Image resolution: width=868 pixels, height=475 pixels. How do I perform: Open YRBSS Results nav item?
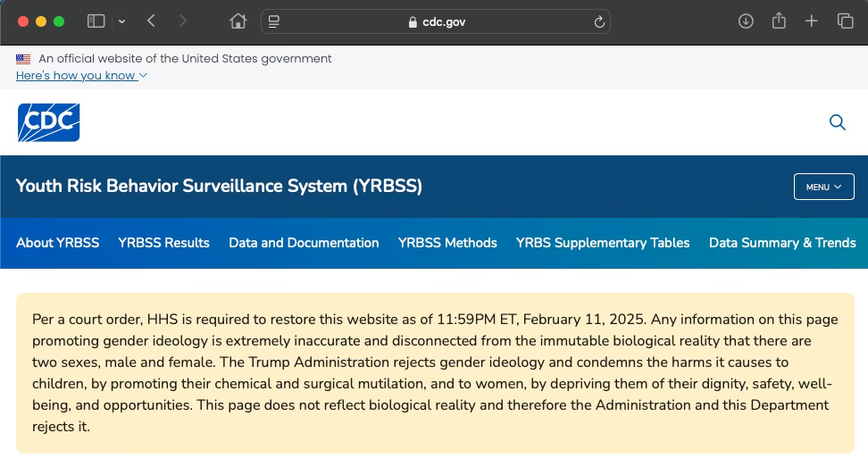[163, 243]
